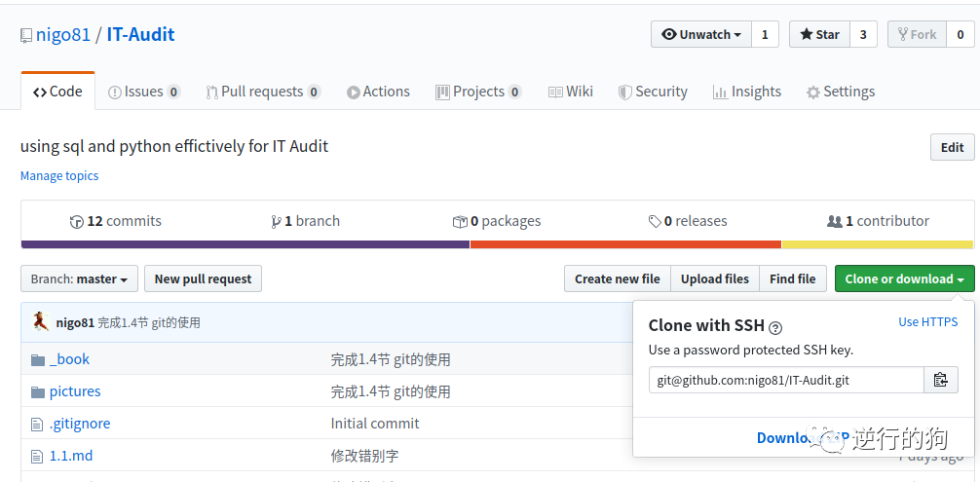Open the _book folder
The width and height of the screenshot is (980, 482).
[x=69, y=359]
